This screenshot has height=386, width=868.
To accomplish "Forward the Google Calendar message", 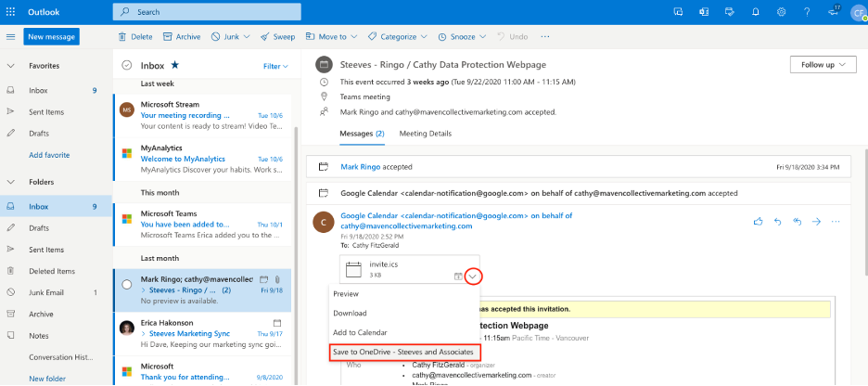I will click(x=816, y=222).
